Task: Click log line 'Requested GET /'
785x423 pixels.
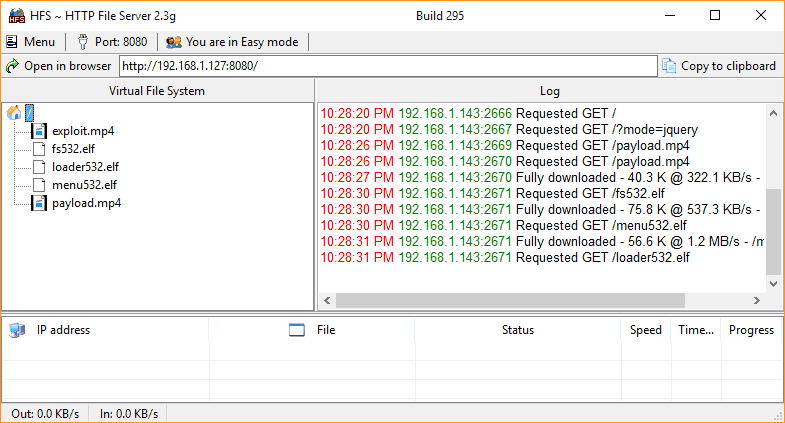Action: click(x=468, y=114)
